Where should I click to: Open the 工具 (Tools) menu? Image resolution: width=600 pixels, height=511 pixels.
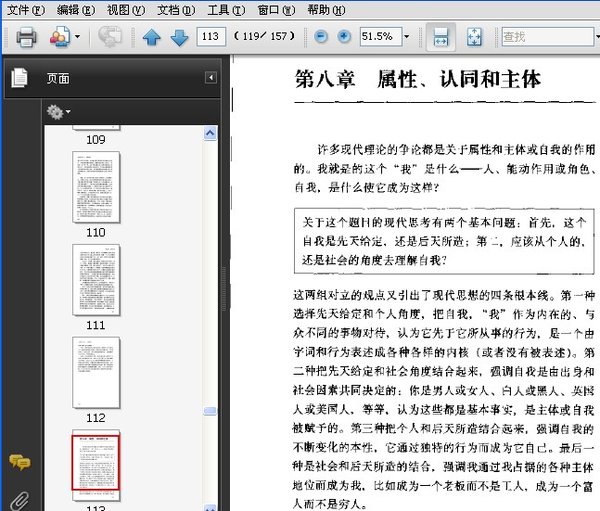click(x=223, y=9)
